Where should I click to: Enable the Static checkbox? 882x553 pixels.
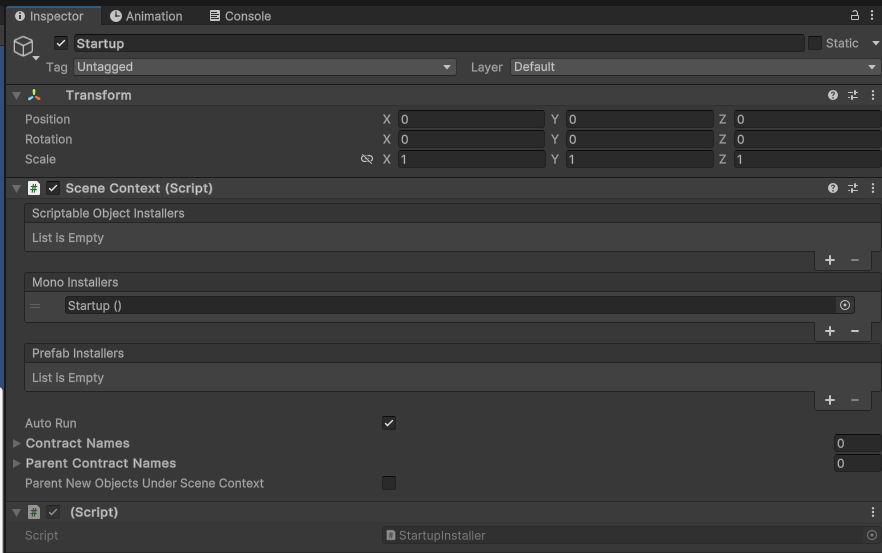pyautogui.click(x=815, y=44)
